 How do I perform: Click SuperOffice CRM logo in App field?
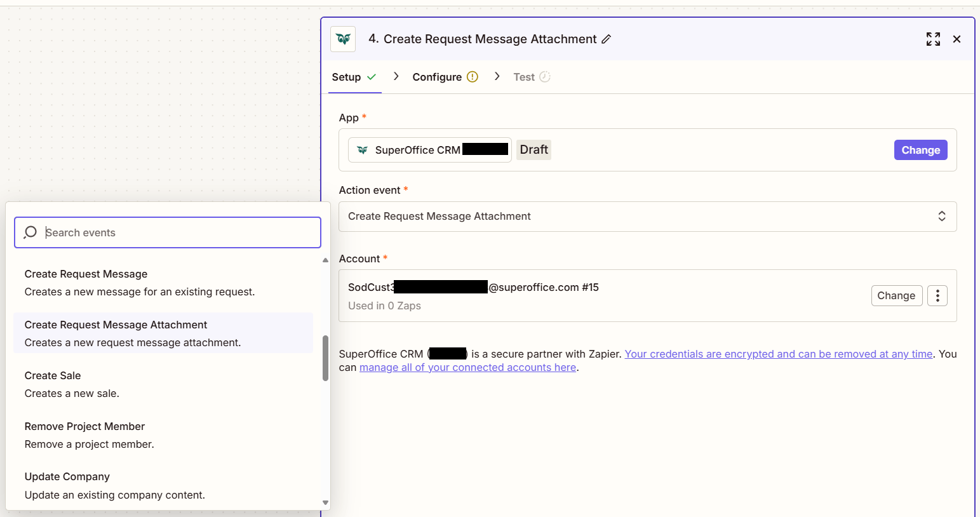[362, 150]
